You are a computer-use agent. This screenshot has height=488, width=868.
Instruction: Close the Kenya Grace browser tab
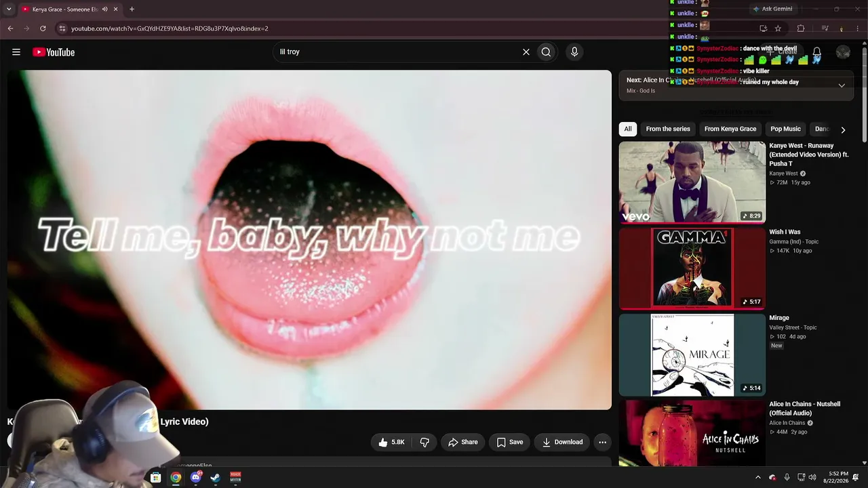[x=115, y=9]
